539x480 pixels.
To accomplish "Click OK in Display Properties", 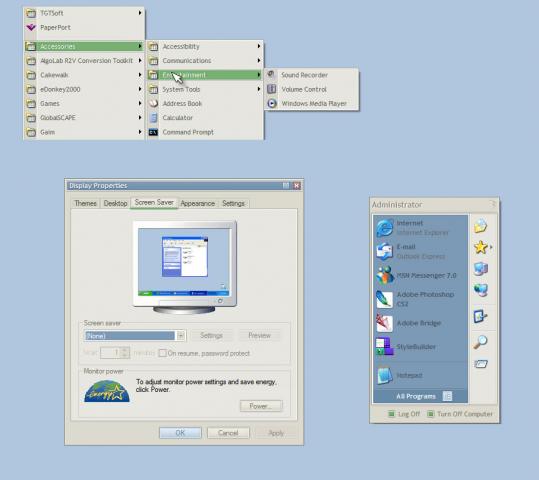I will pos(180,433).
